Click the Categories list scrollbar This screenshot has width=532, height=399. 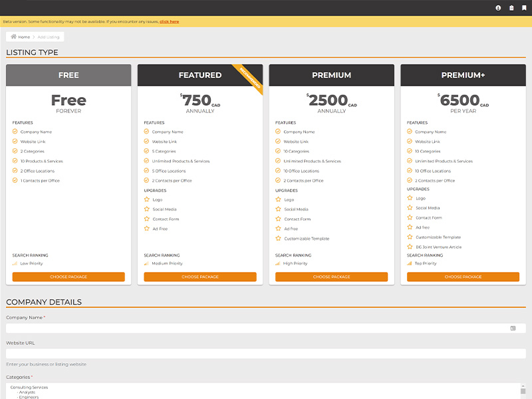pyautogui.click(x=523, y=391)
